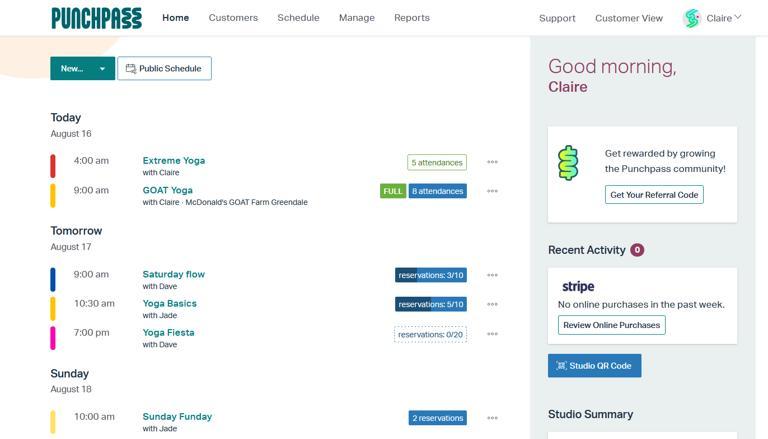Click the blue color bar for Saturday flow

(x=53, y=279)
